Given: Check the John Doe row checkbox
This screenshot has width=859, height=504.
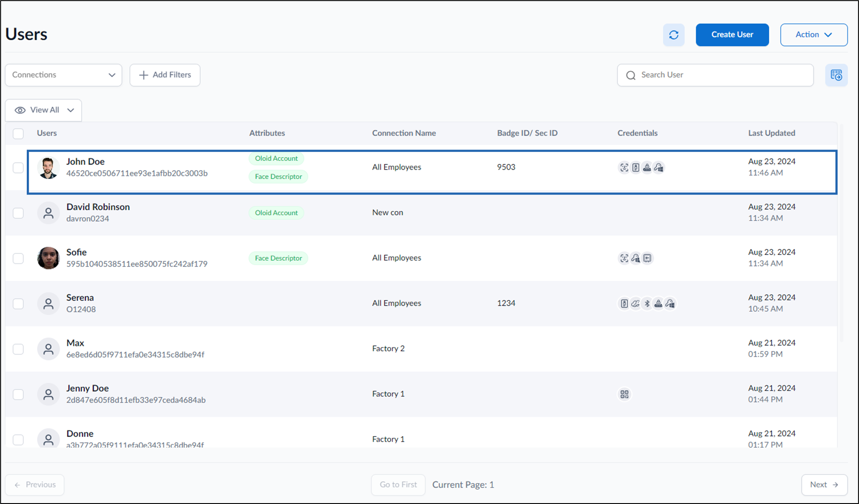Looking at the screenshot, I should (18, 167).
